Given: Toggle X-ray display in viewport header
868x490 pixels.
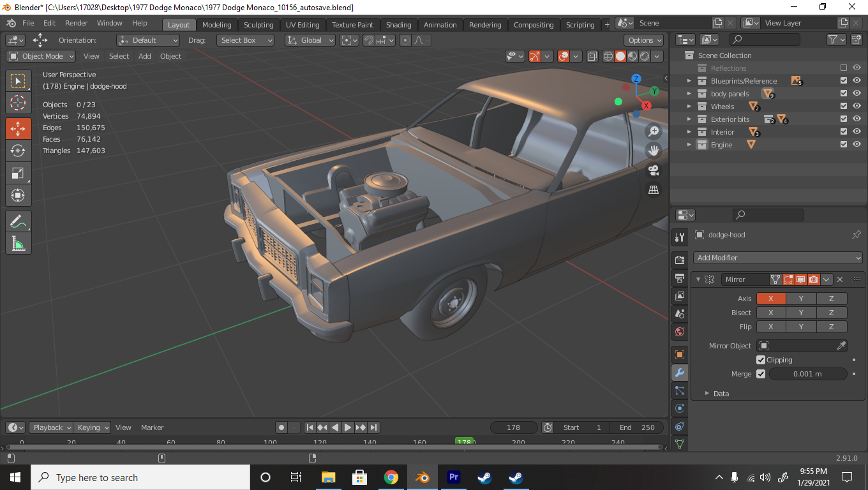Looking at the screenshot, I should [x=592, y=56].
